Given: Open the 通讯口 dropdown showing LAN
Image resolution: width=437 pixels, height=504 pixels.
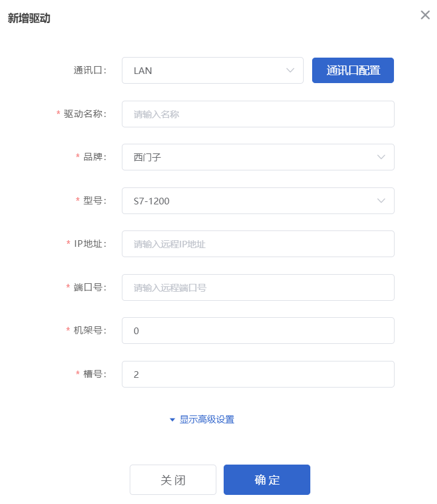Looking at the screenshot, I should point(213,70).
